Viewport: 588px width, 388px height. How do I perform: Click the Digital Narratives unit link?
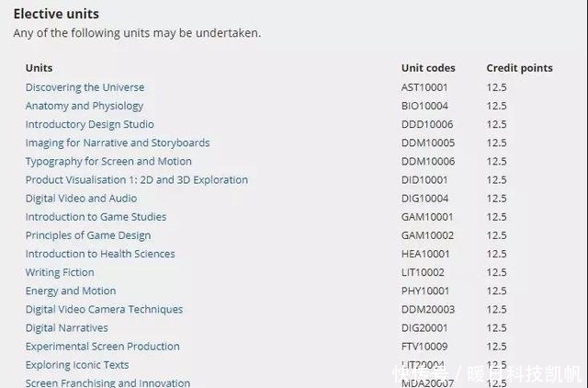coord(66,327)
